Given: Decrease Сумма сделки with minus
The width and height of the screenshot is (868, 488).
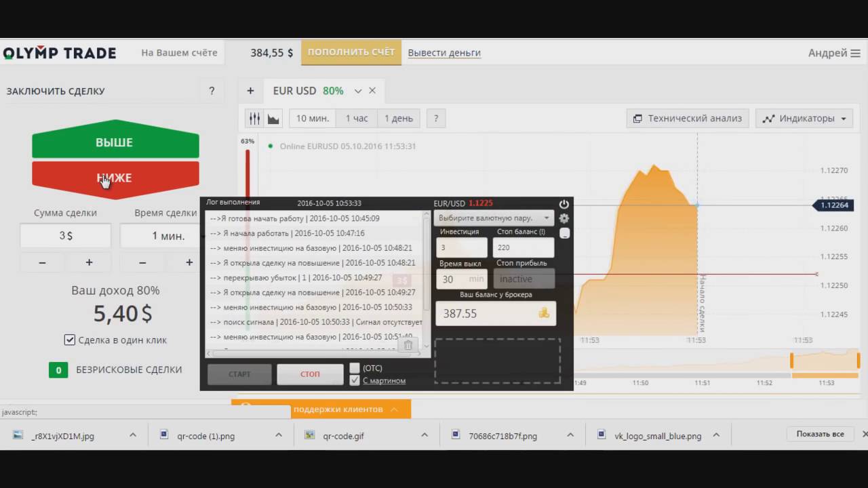Looking at the screenshot, I should coord(42,262).
